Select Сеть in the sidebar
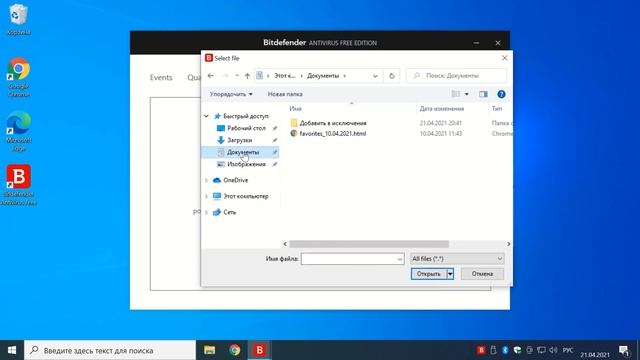This screenshot has width=640, height=360. click(x=229, y=212)
